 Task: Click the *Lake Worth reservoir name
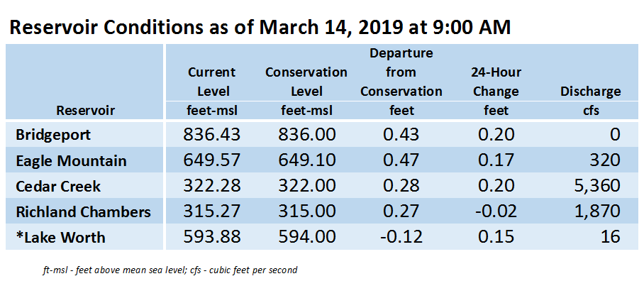(x=60, y=238)
